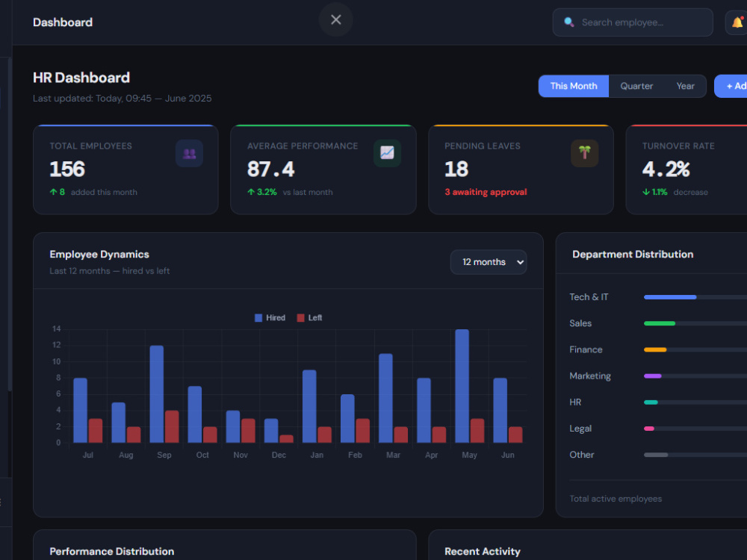Click the Dec left bar in chart
Viewport: 747px width, 560px height.
pos(286,438)
